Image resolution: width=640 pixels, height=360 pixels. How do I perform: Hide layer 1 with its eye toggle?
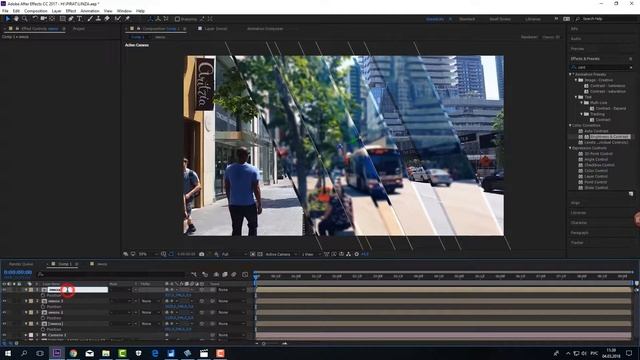pos(4,290)
